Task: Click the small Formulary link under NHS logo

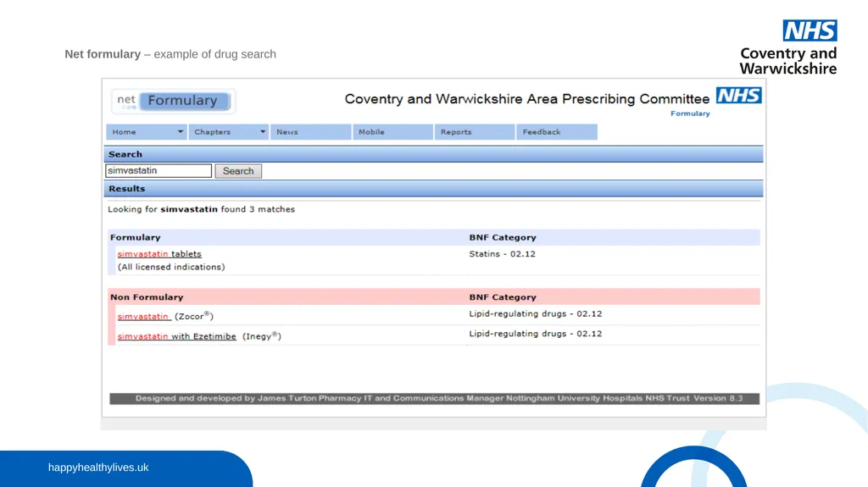Action: (690, 113)
